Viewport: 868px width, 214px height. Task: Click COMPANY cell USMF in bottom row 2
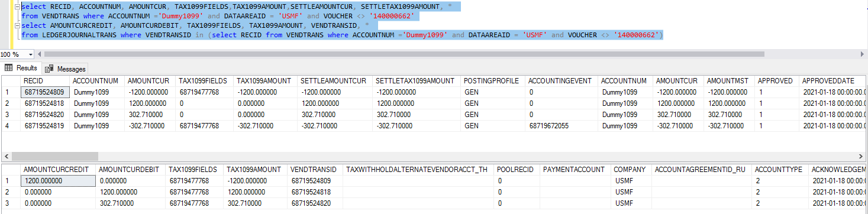point(631,192)
